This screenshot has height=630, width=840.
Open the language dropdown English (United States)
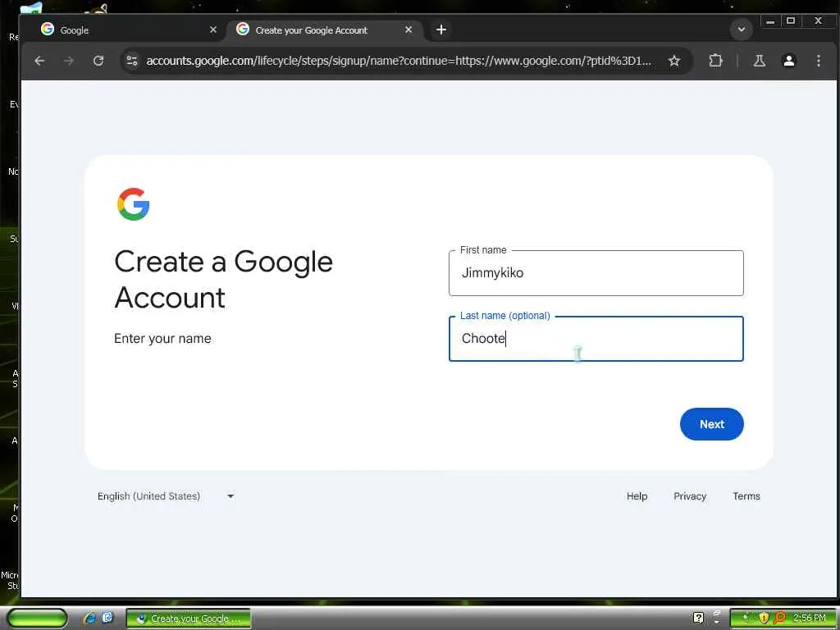coord(166,496)
